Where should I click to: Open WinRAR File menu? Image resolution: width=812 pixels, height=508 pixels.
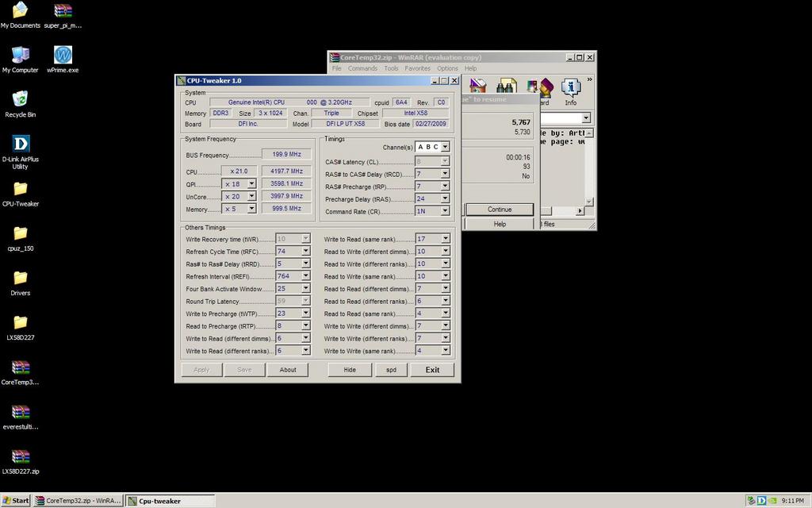(x=336, y=68)
